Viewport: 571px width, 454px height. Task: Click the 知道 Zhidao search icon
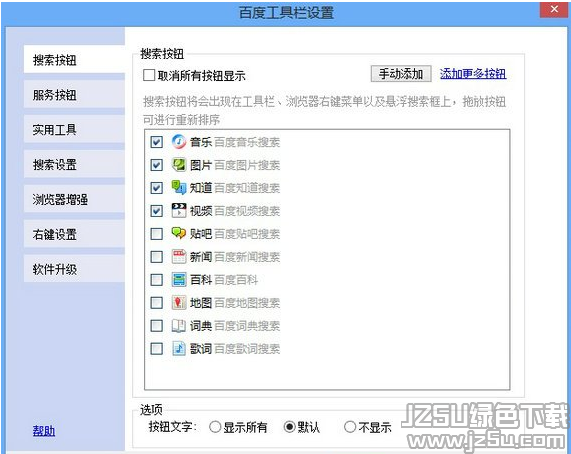pyautogui.click(x=179, y=187)
